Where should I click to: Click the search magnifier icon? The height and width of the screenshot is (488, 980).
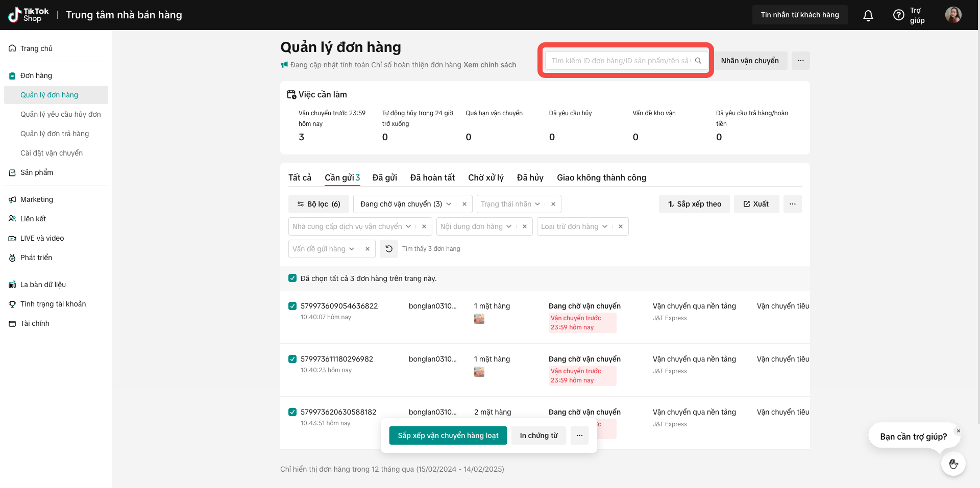[x=698, y=61]
